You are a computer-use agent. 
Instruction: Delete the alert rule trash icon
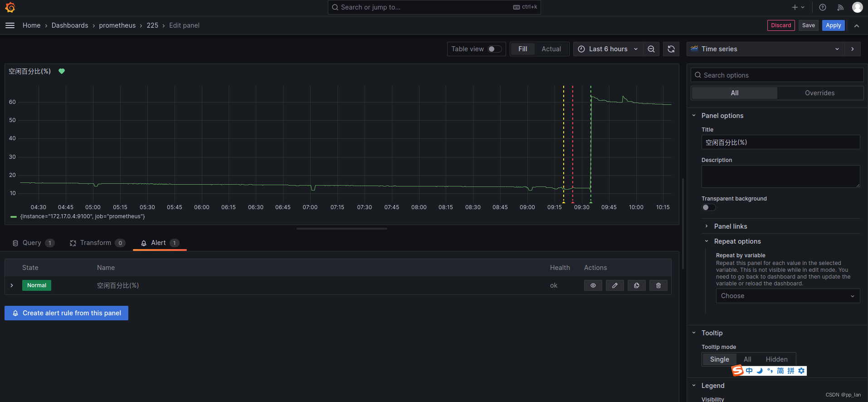[658, 285]
